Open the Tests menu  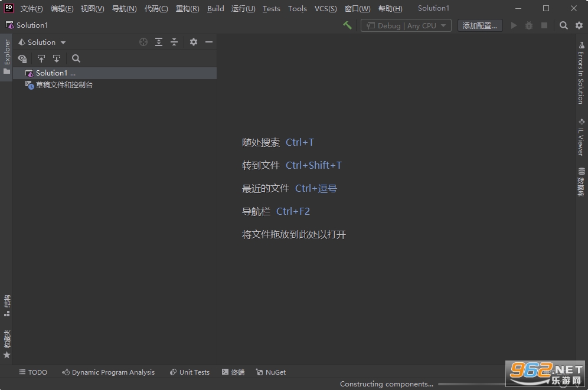pyautogui.click(x=271, y=9)
